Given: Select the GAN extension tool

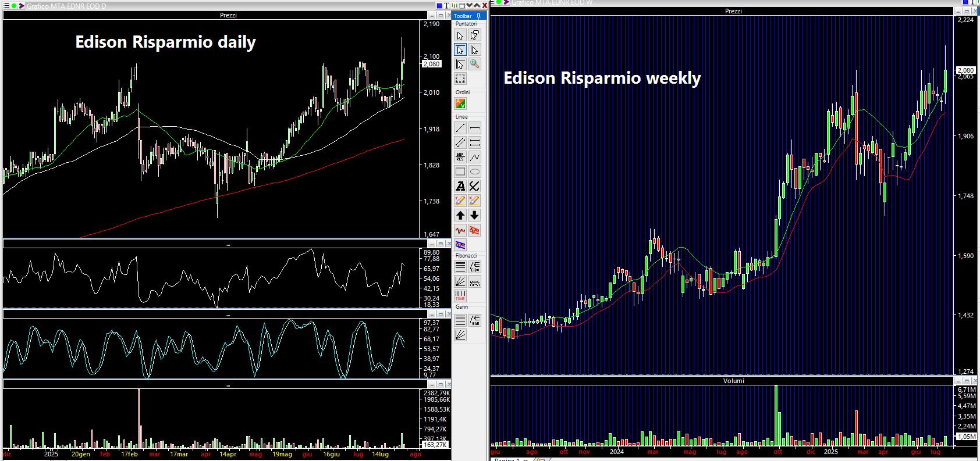Looking at the screenshot, I should [x=475, y=320].
